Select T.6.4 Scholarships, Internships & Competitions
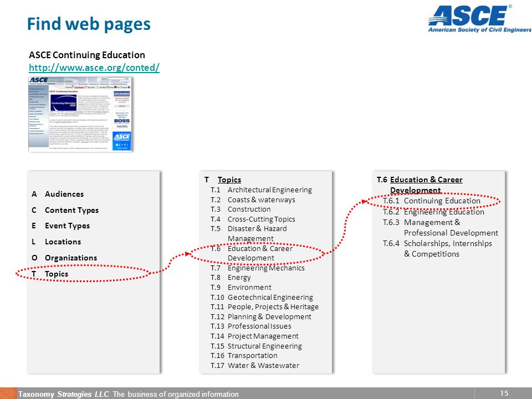Screen dimensions: 532x399 [437, 249]
